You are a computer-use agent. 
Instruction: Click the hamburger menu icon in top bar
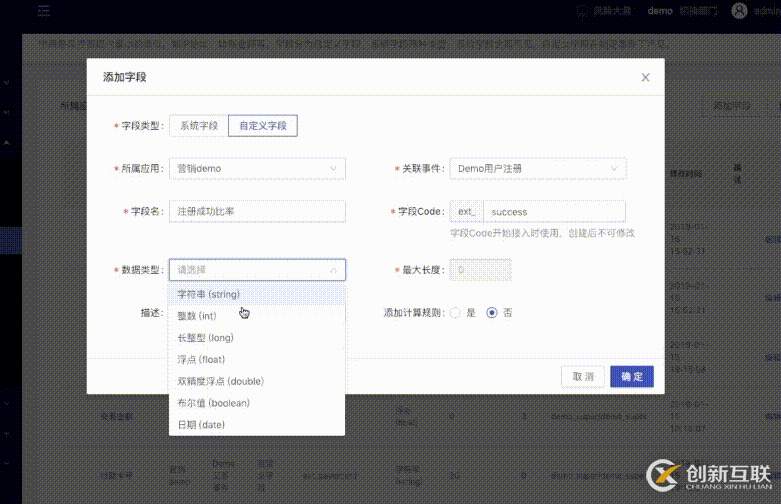pyautogui.click(x=44, y=11)
